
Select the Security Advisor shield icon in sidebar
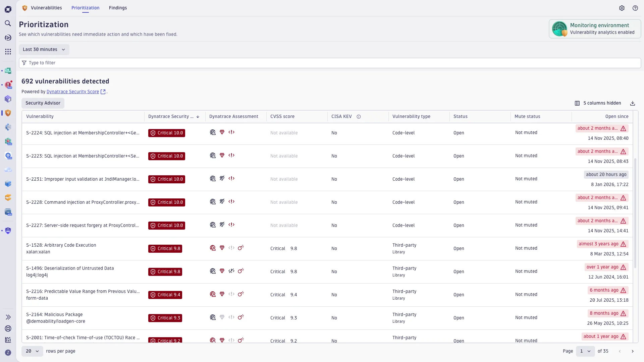[x=8, y=113]
